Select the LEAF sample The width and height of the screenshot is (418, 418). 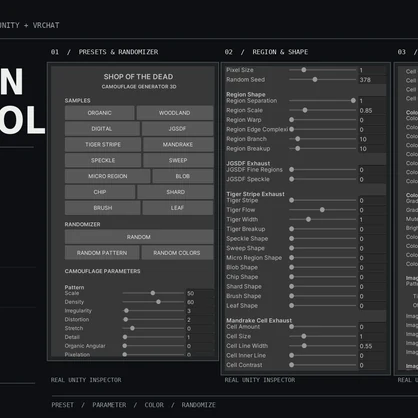(x=178, y=208)
